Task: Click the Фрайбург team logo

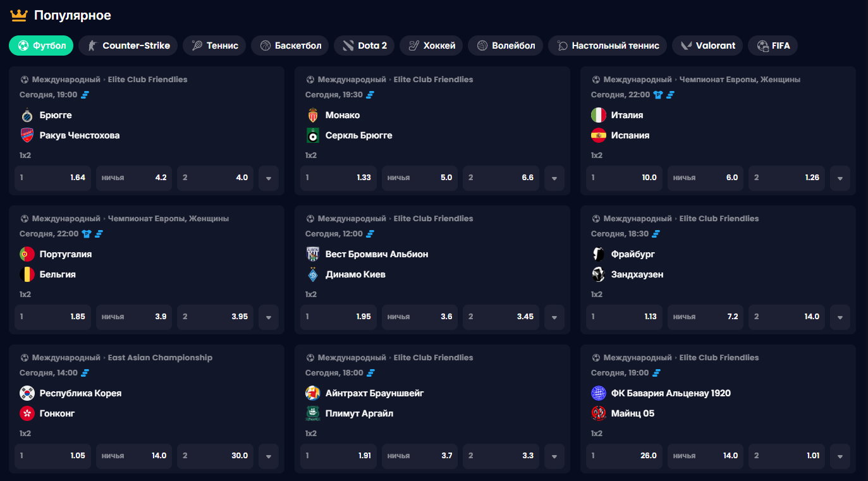Action: 598,254
